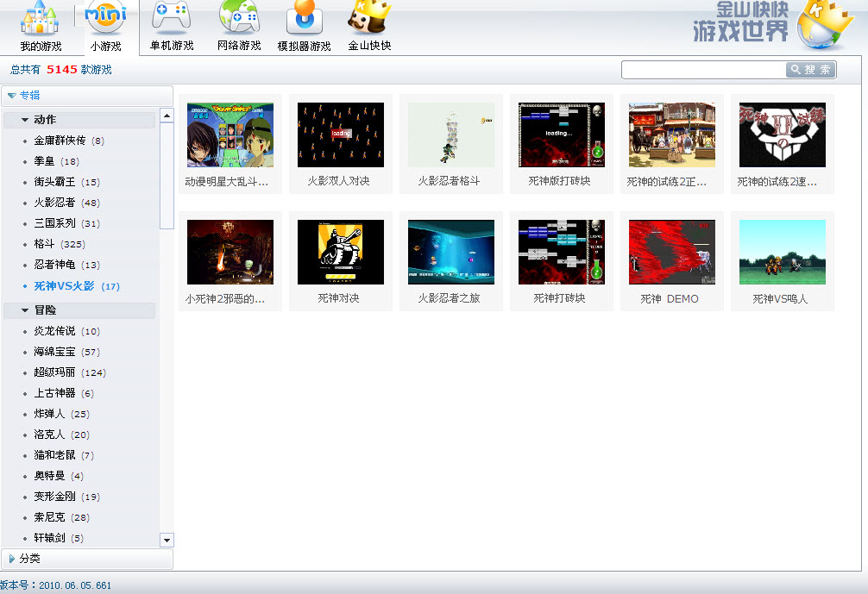The width and height of the screenshot is (868, 594).
Task: Open 死神的试练2速 game thumbnail
Action: pos(783,135)
